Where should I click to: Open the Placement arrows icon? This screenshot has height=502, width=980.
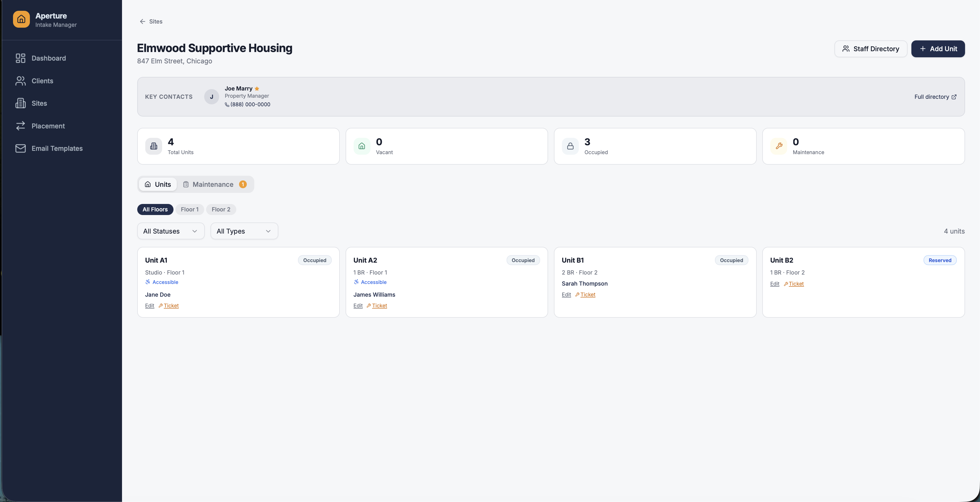pos(20,126)
